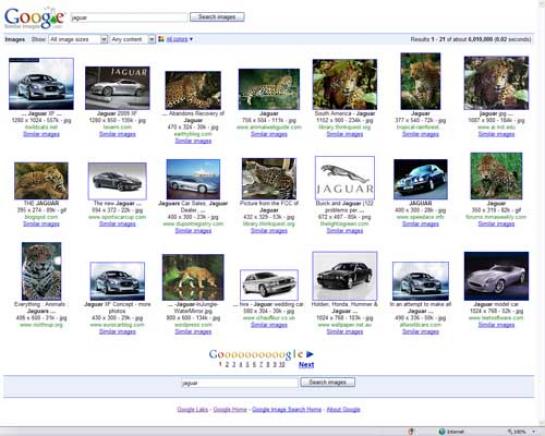This screenshot has height=436, width=545.
Task: Focus the top jaguar search field
Action: click(x=129, y=17)
